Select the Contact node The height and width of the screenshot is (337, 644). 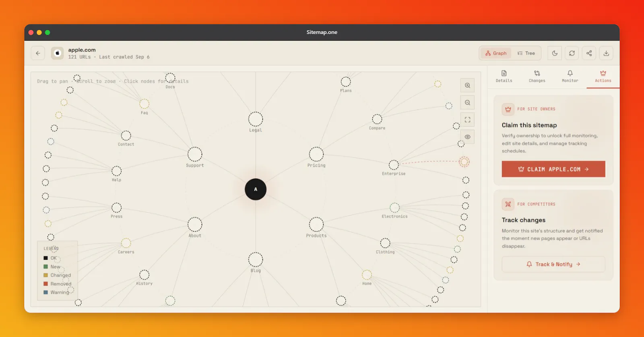pos(126,136)
